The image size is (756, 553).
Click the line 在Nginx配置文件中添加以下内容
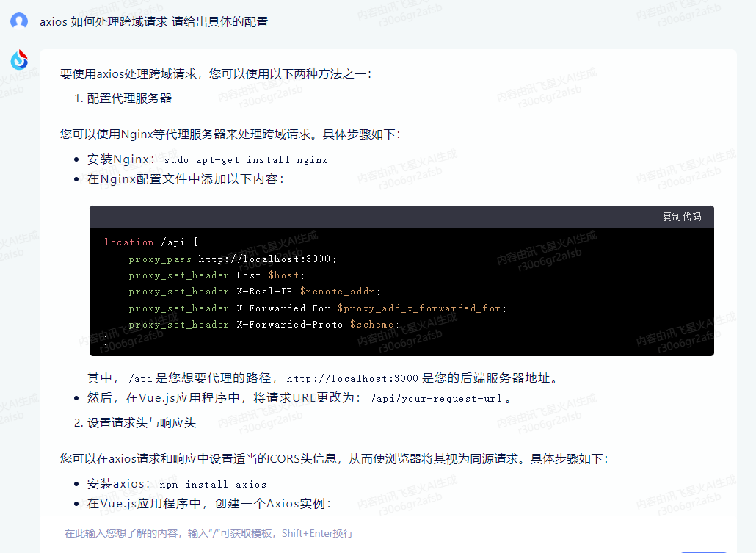click(186, 179)
